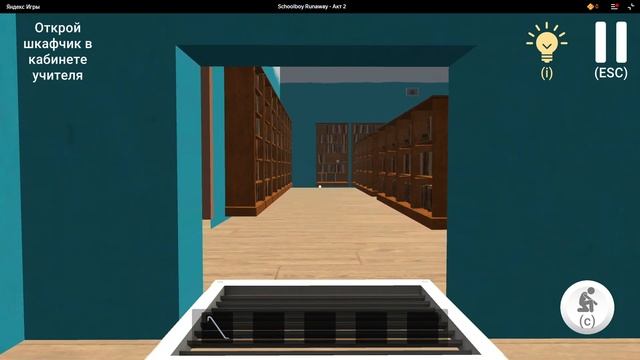Click the wall vent above the far door
The image size is (640, 360).
[412, 92]
